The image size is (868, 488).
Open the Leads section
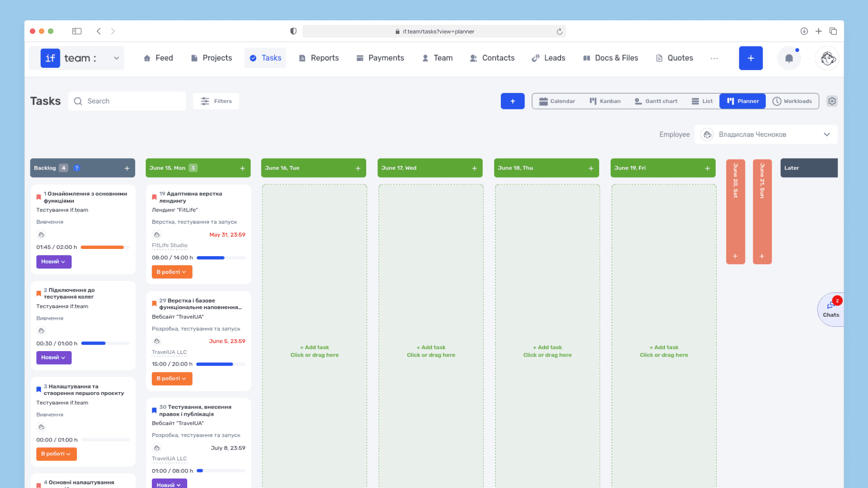[x=548, y=58]
